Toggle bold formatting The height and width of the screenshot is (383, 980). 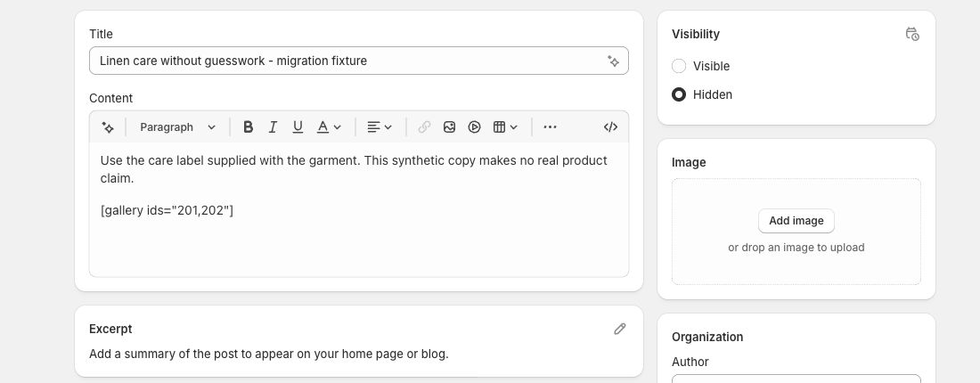click(249, 126)
